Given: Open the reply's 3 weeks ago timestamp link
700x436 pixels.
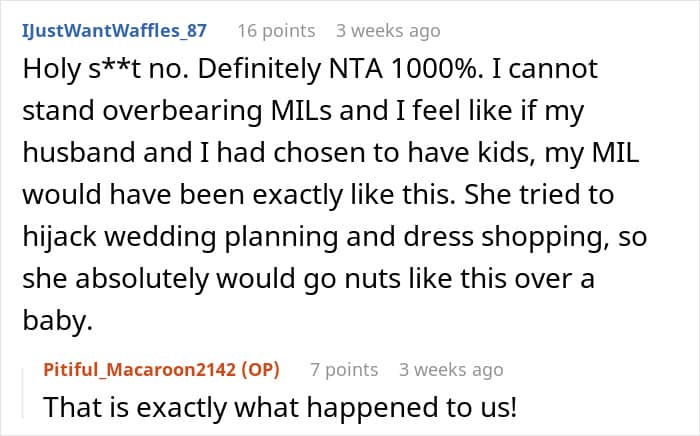Looking at the screenshot, I should pyautogui.click(x=451, y=370).
